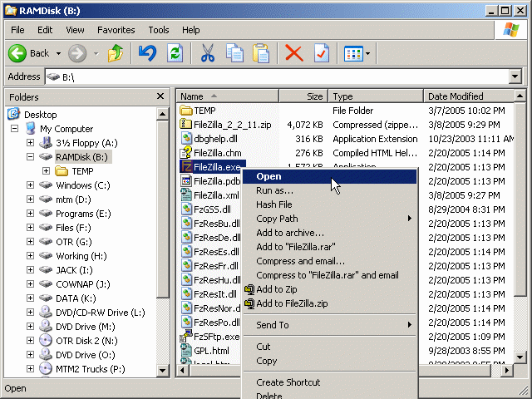Click the red X Delete toolbar icon
The image size is (532, 399).
click(293, 53)
